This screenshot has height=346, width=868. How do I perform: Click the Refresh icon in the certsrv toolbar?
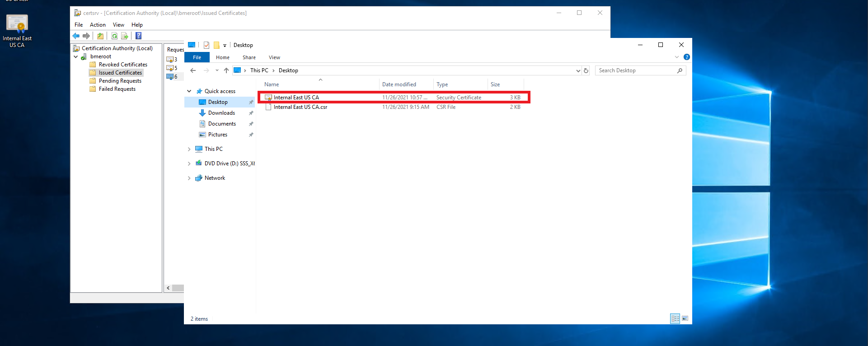click(x=114, y=36)
